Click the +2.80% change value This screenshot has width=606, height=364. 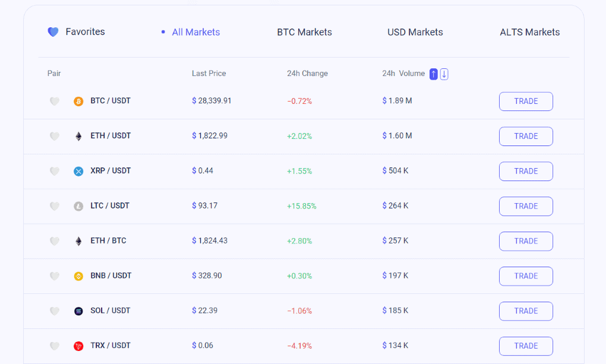pos(299,241)
